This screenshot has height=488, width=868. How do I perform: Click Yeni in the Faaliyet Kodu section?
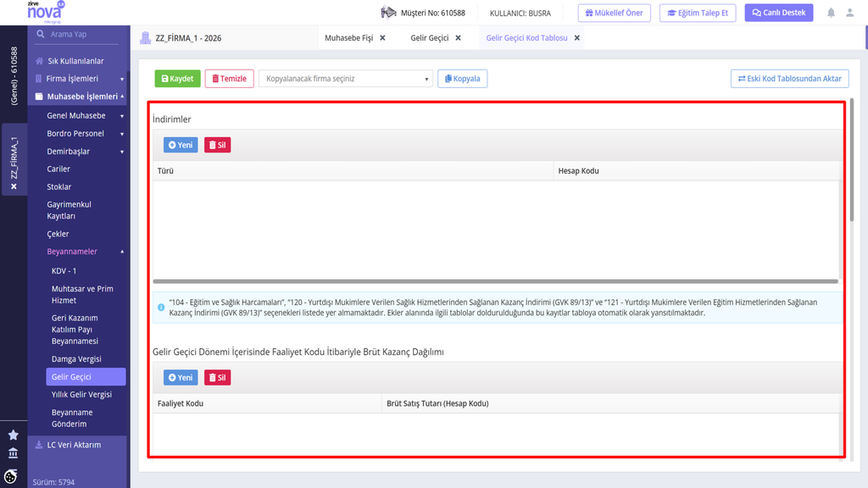pyautogui.click(x=181, y=377)
